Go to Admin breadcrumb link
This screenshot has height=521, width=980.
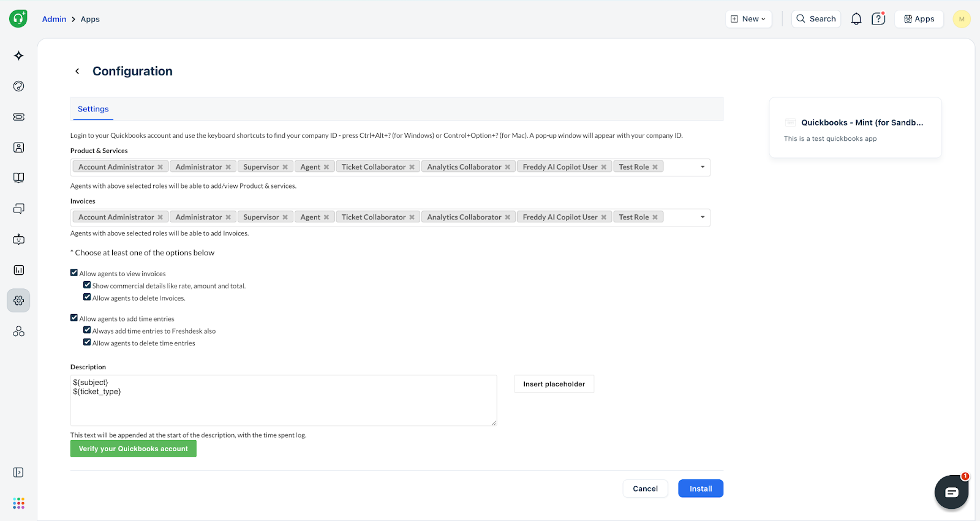click(54, 19)
